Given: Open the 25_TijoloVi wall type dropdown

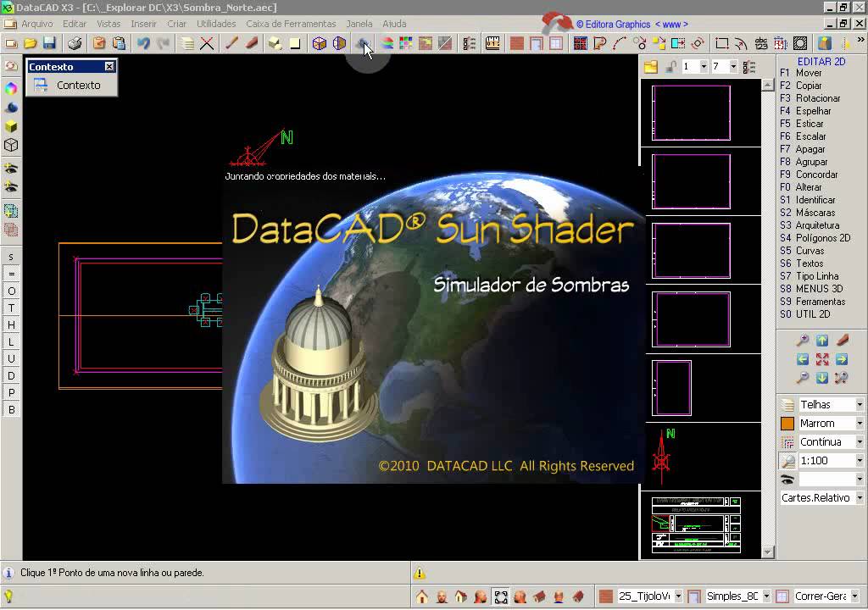Looking at the screenshot, I should pyautogui.click(x=678, y=596).
